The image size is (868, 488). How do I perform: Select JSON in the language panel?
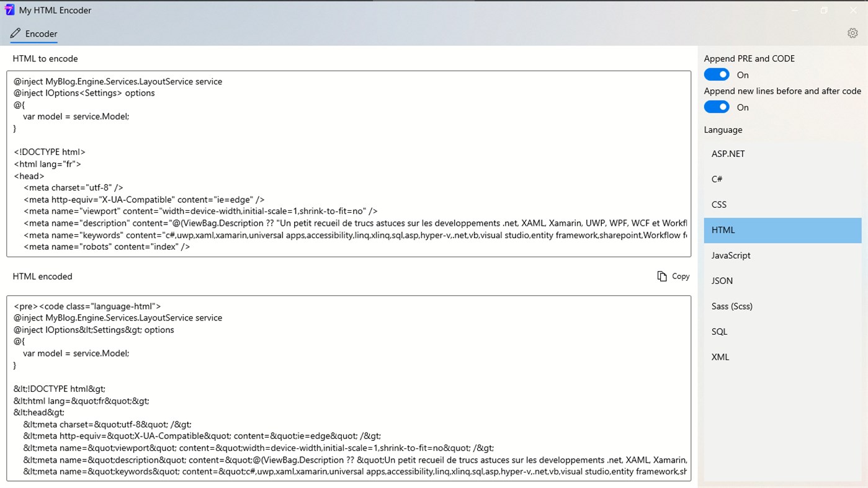(782, 280)
